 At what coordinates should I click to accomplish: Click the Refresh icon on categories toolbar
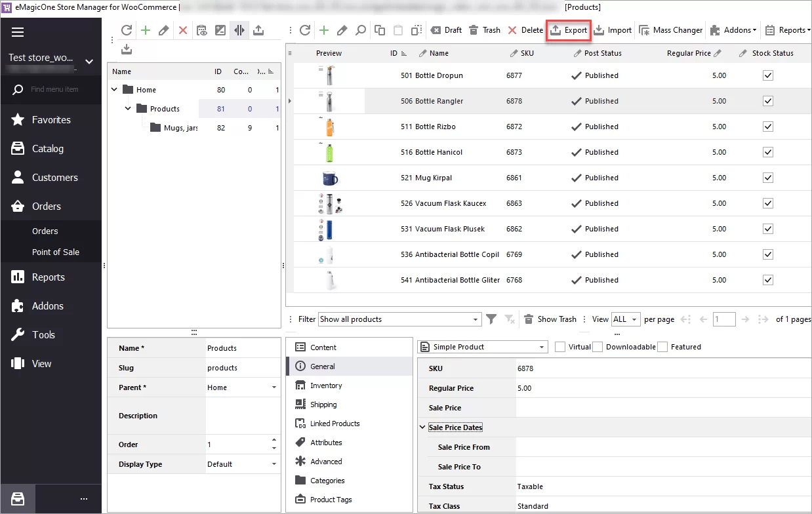click(126, 29)
